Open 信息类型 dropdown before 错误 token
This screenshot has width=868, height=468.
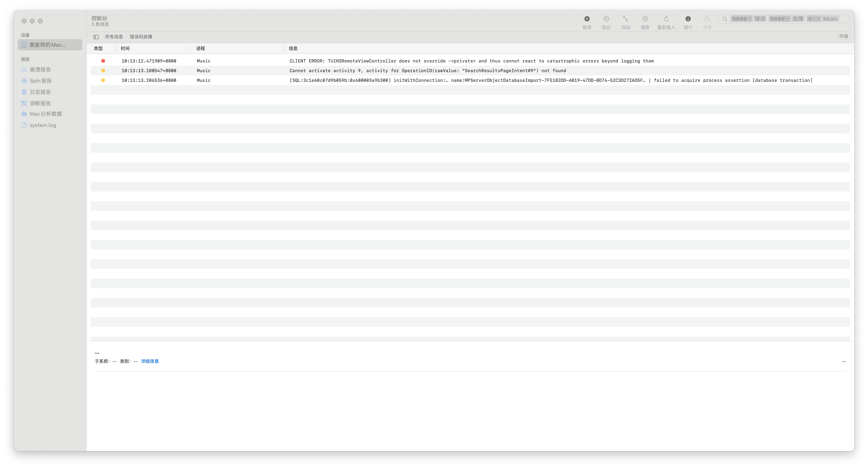coord(741,19)
